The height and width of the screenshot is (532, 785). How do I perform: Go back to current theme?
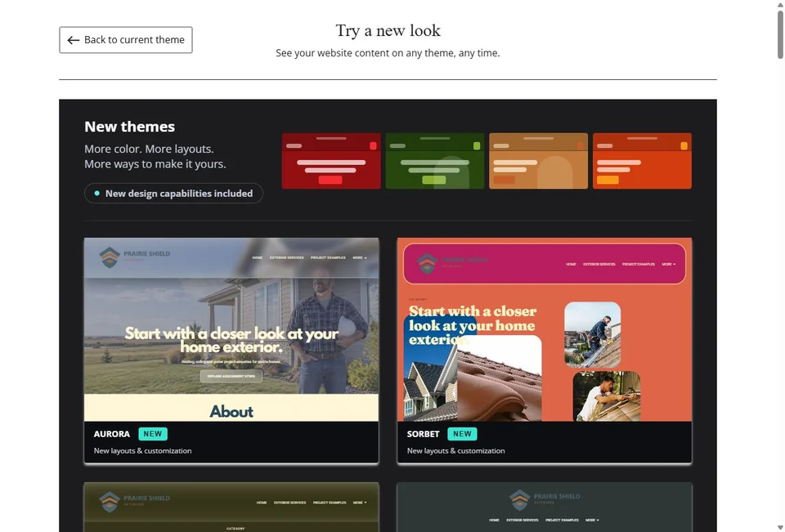click(x=126, y=40)
